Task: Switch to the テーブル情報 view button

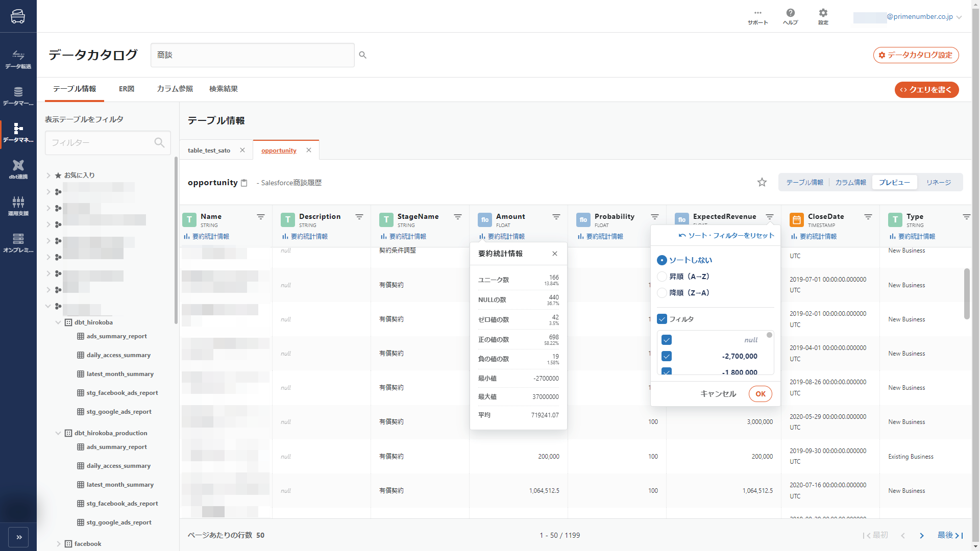Action: point(804,182)
